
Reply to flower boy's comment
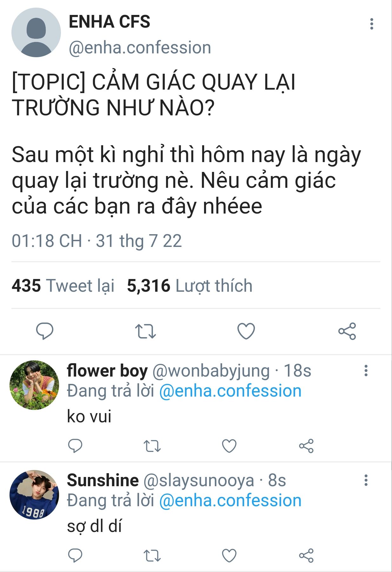[75, 446]
